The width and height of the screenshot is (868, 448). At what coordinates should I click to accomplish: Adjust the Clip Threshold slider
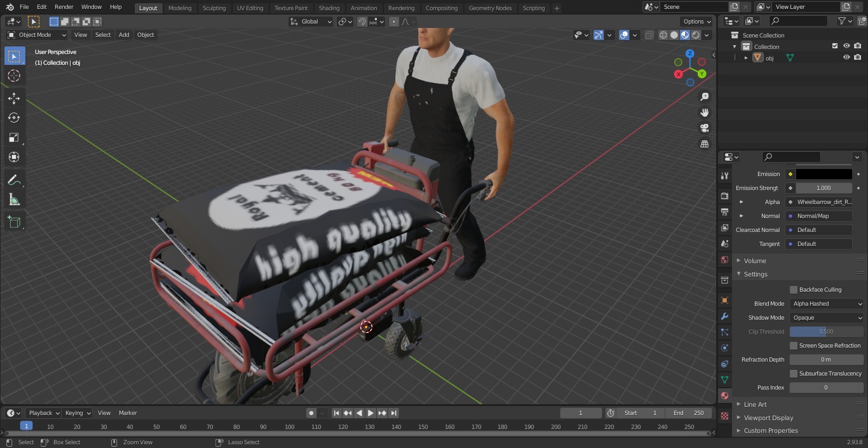pyautogui.click(x=827, y=332)
